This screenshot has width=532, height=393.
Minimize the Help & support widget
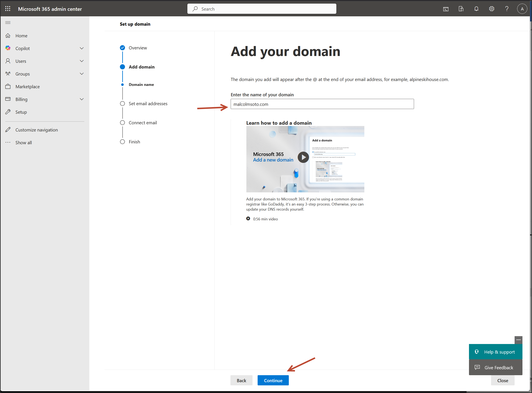point(518,340)
